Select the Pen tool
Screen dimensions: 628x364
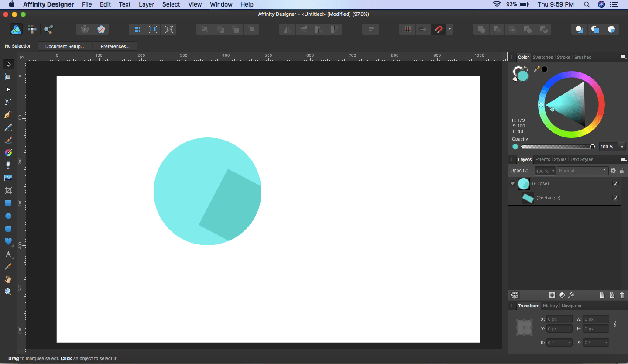coord(8,115)
